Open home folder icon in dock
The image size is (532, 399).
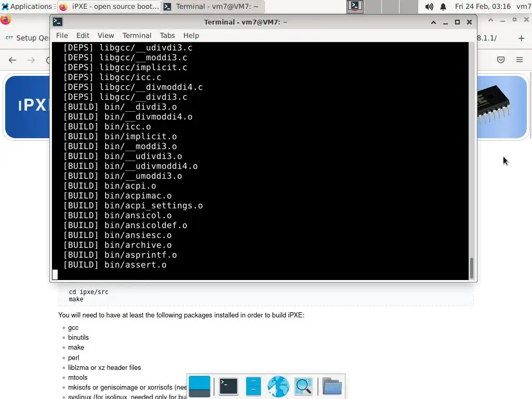click(x=332, y=387)
